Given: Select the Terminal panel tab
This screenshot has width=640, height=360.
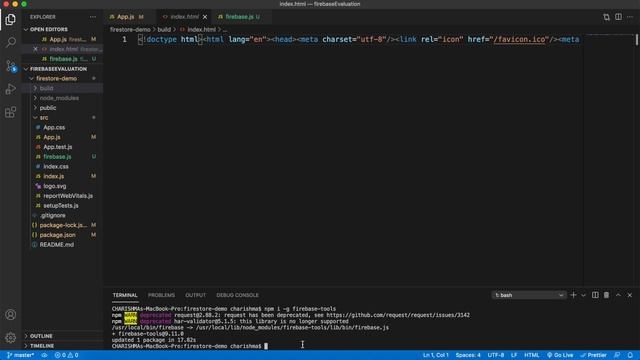Looking at the screenshot, I should point(125,295).
